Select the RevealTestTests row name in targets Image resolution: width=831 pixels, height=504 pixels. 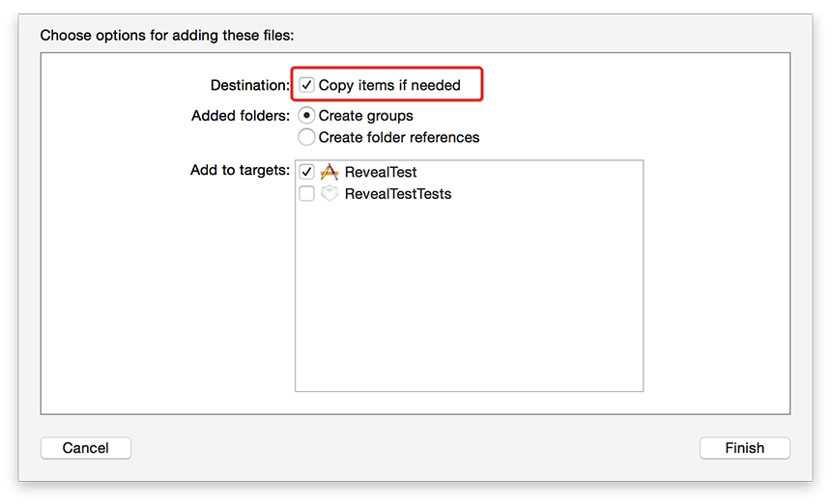point(398,194)
